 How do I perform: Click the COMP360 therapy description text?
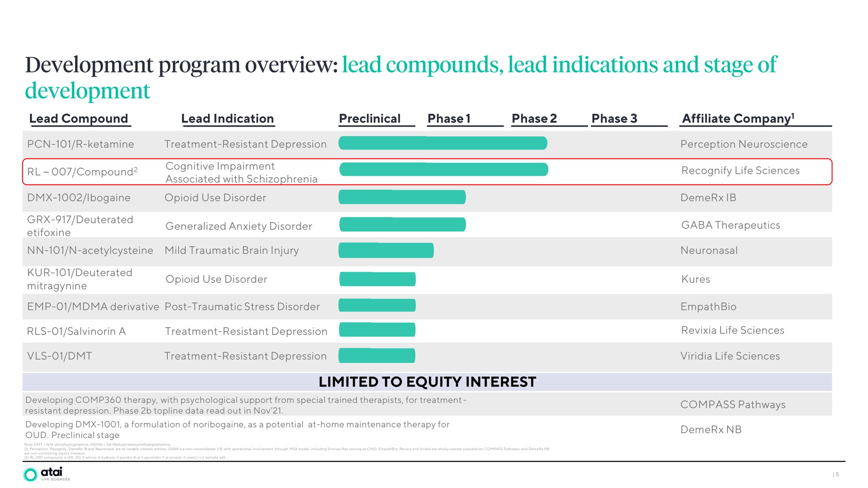click(246, 405)
